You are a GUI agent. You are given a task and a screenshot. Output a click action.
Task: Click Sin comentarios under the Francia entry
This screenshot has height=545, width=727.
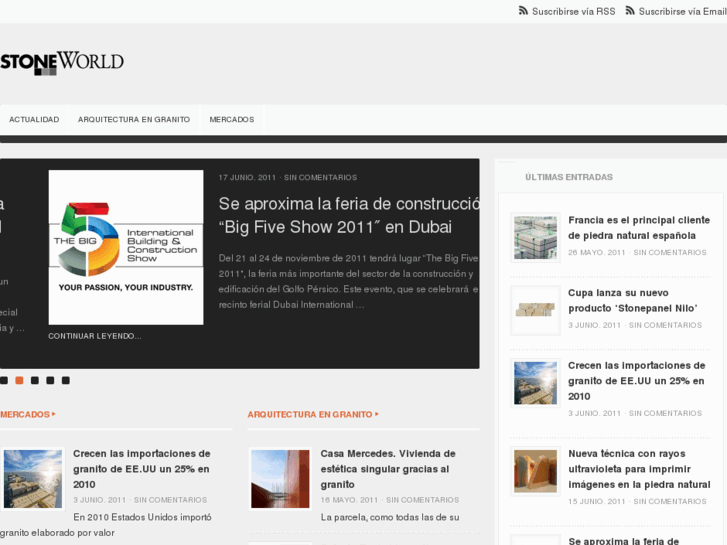670,252
